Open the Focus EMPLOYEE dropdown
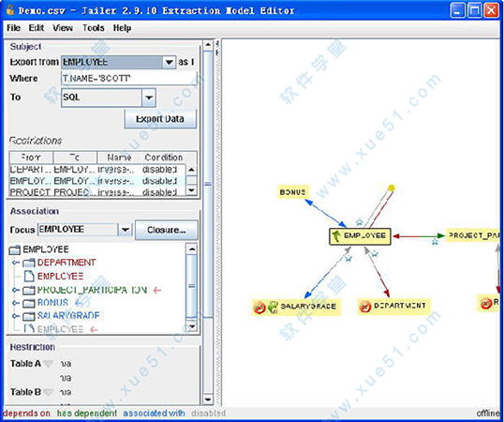 tap(125, 230)
